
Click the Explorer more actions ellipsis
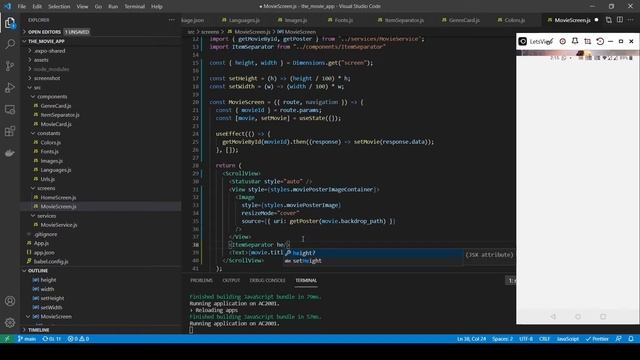pos(171,20)
